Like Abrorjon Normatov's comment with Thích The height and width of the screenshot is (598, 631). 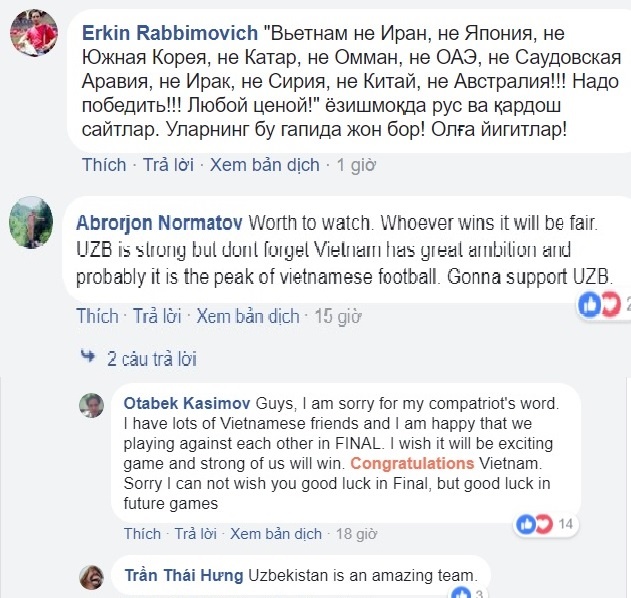(x=97, y=316)
